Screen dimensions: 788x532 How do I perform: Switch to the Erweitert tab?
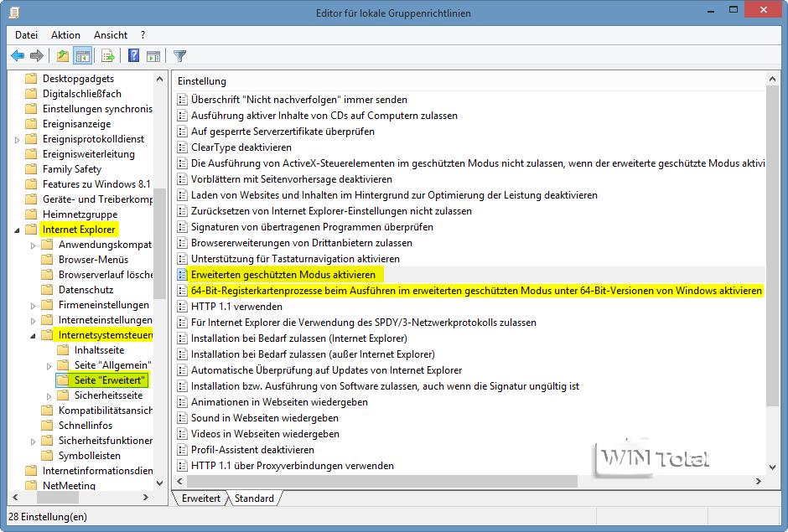[x=200, y=498]
